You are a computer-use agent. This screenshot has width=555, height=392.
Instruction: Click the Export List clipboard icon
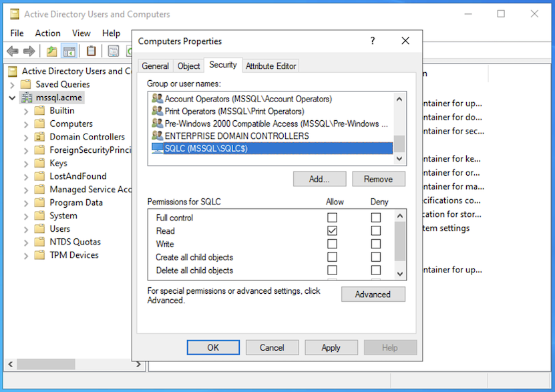tap(90, 51)
